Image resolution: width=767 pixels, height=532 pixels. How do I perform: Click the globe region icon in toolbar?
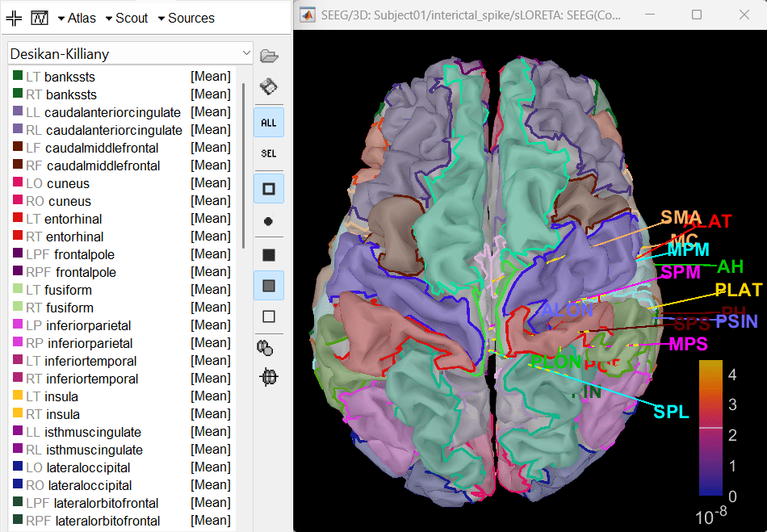(x=269, y=376)
